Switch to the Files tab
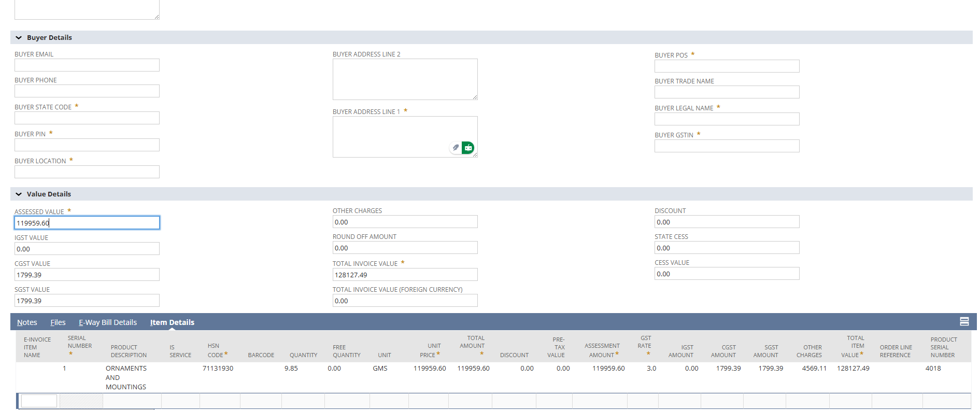The height and width of the screenshot is (410, 980). click(x=58, y=322)
